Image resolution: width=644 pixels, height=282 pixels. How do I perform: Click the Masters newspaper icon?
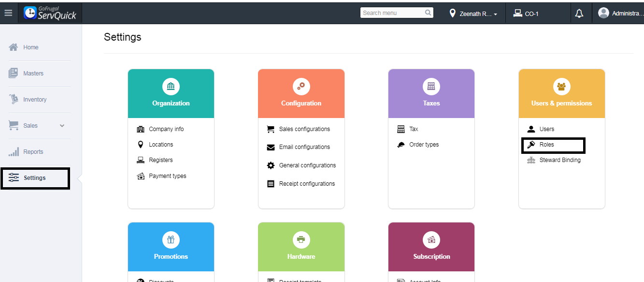pyautogui.click(x=14, y=73)
